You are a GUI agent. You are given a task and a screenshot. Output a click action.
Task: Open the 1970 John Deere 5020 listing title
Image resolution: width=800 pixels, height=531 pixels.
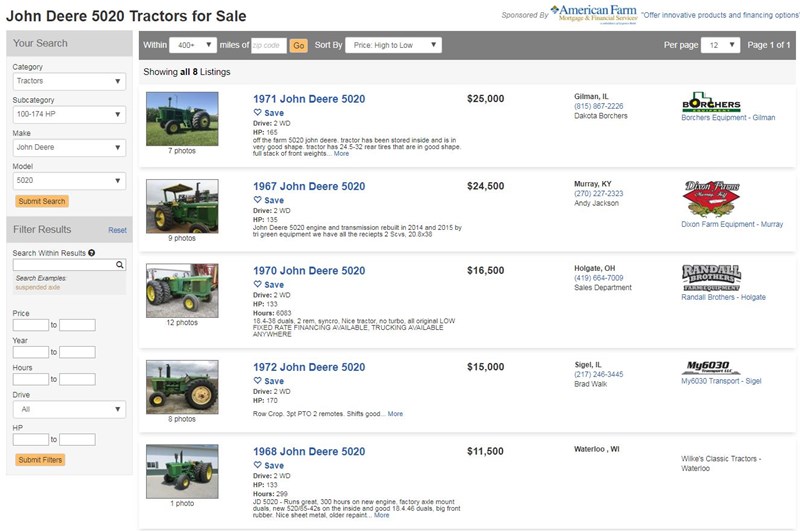(x=309, y=271)
